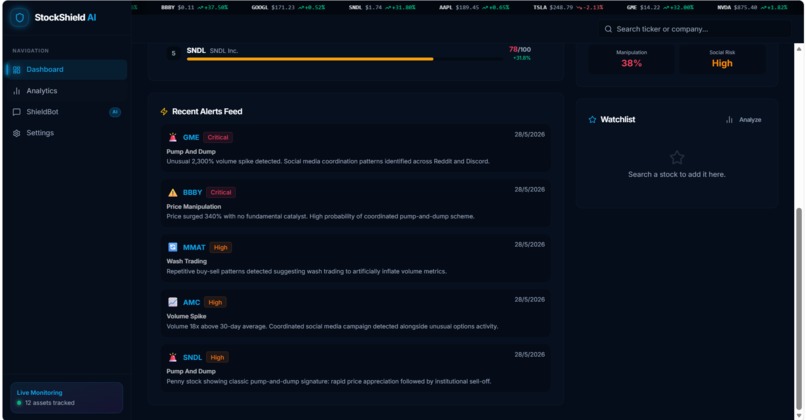Click the Analytics bar chart icon

(16, 91)
